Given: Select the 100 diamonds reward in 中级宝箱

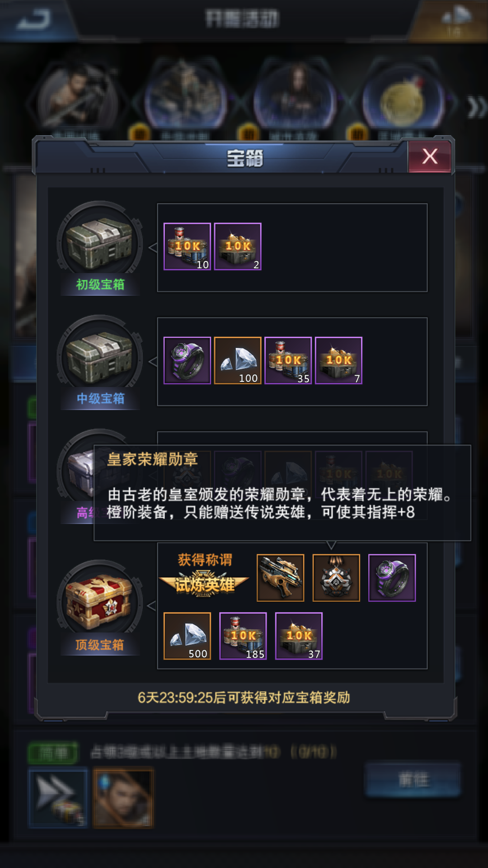Looking at the screenshot, I should point(238,360).
